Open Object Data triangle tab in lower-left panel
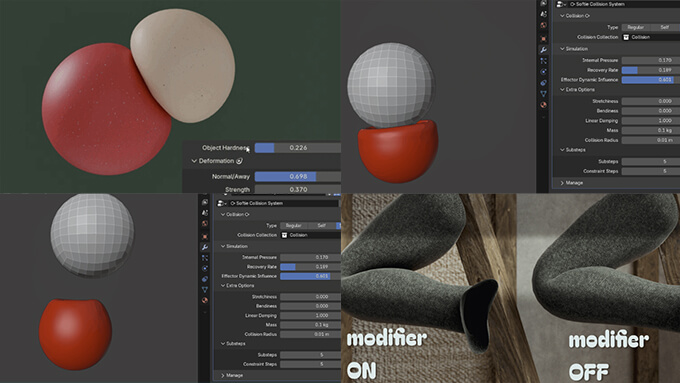 [x=205, y=289]
